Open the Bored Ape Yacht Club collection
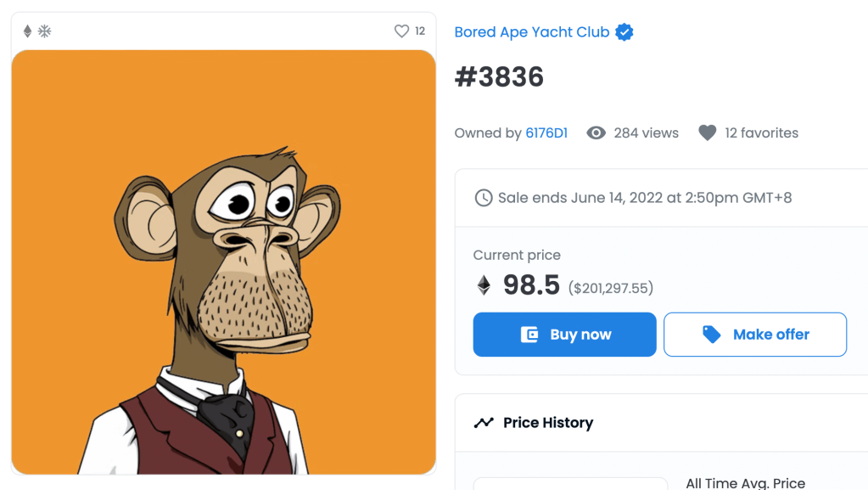Viewport: 868px width, 490px height. 532,32
